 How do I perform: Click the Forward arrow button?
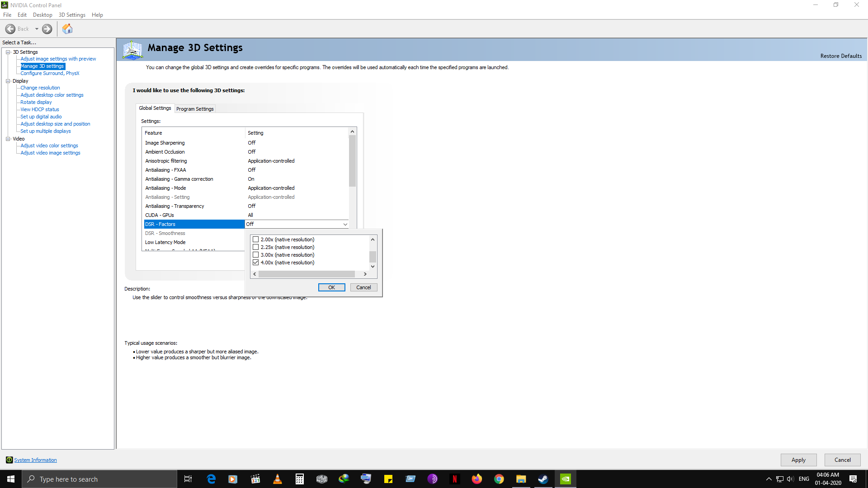pyautogui.click(x=47, y=29)
